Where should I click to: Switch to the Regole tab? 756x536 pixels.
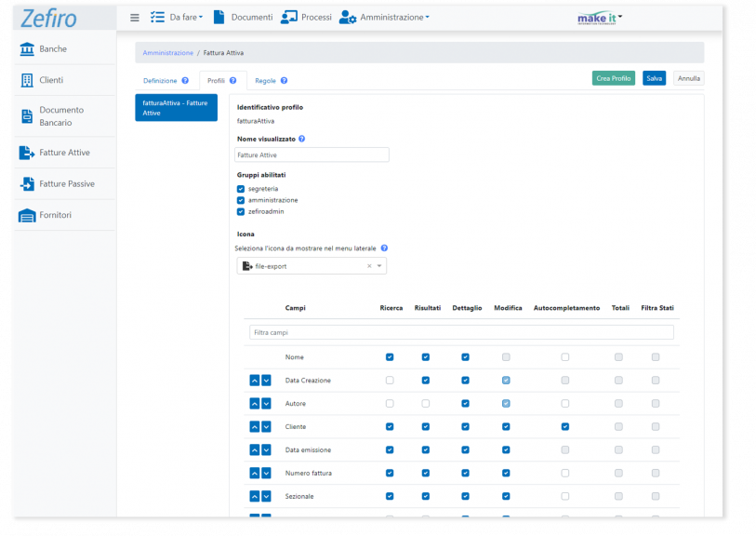(x=265, y=81)
